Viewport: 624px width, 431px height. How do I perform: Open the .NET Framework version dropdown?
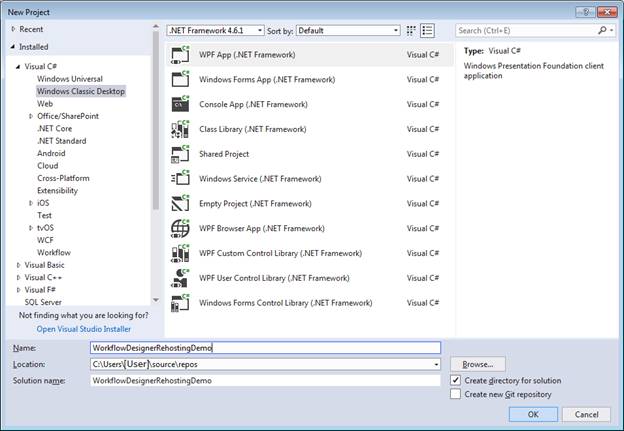215,31
